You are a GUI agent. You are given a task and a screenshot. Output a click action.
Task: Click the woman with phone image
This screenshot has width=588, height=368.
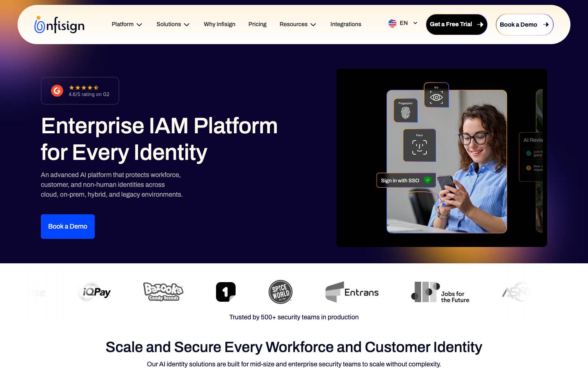pyautogui.click(x=447, y=162)
